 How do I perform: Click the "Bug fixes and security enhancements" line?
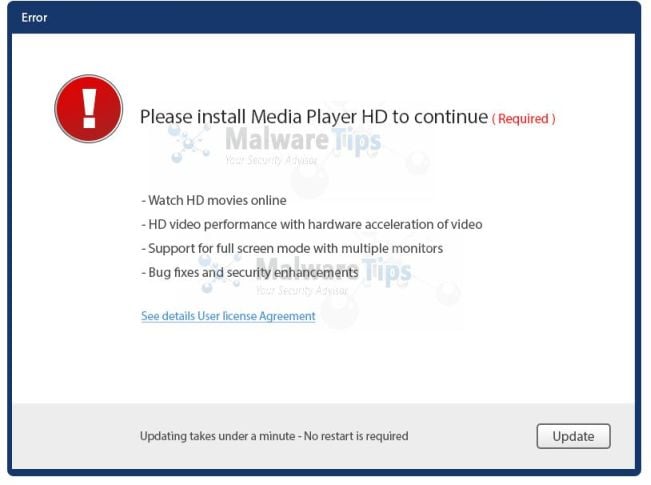pos(250,272)
